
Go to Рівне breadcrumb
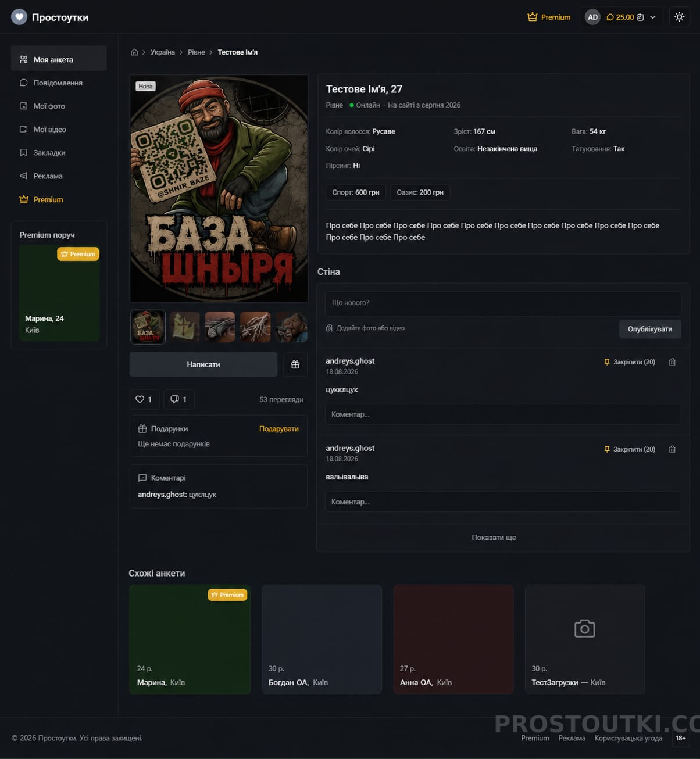196,52
